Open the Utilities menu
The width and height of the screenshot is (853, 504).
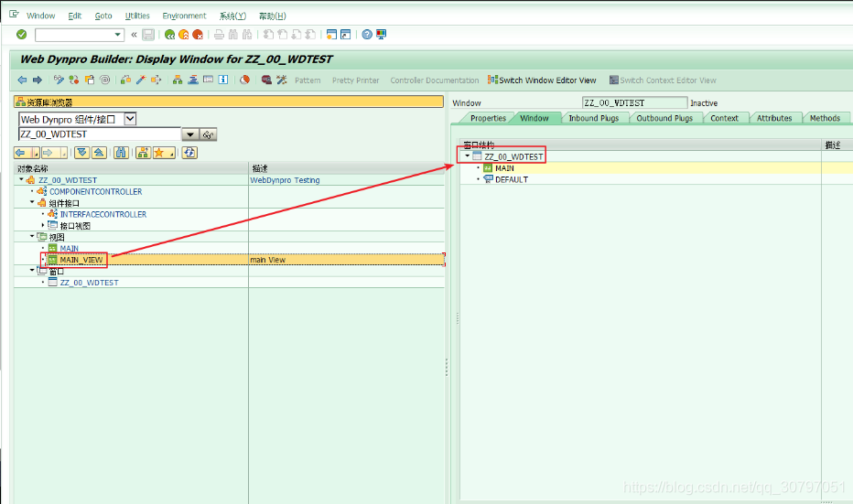[x=137, y=16]
